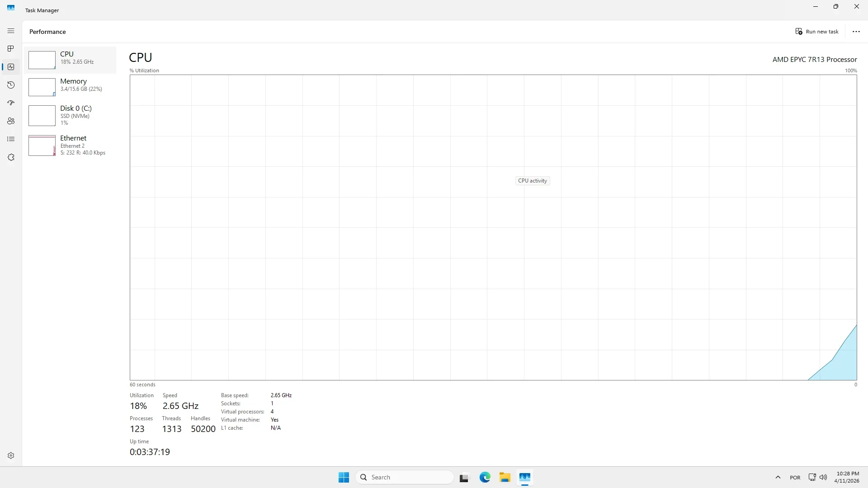Click the Task Manager taskbar icon
Screen dimensions: 868x488
pos(525,477)
